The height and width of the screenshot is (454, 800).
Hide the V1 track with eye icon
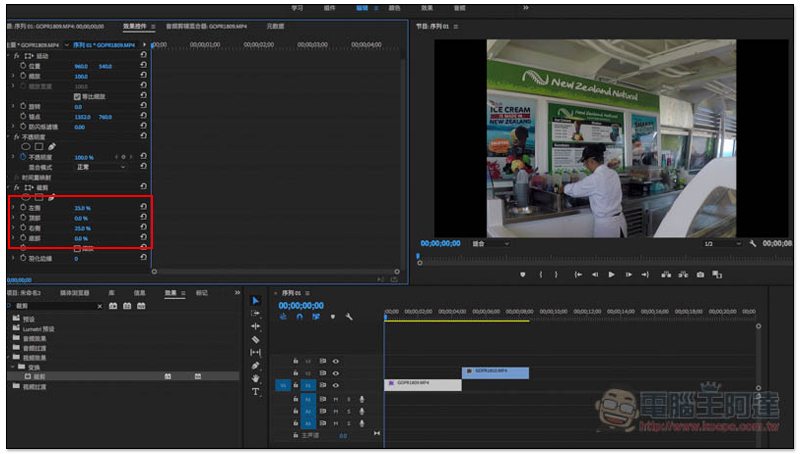[336, 385]
